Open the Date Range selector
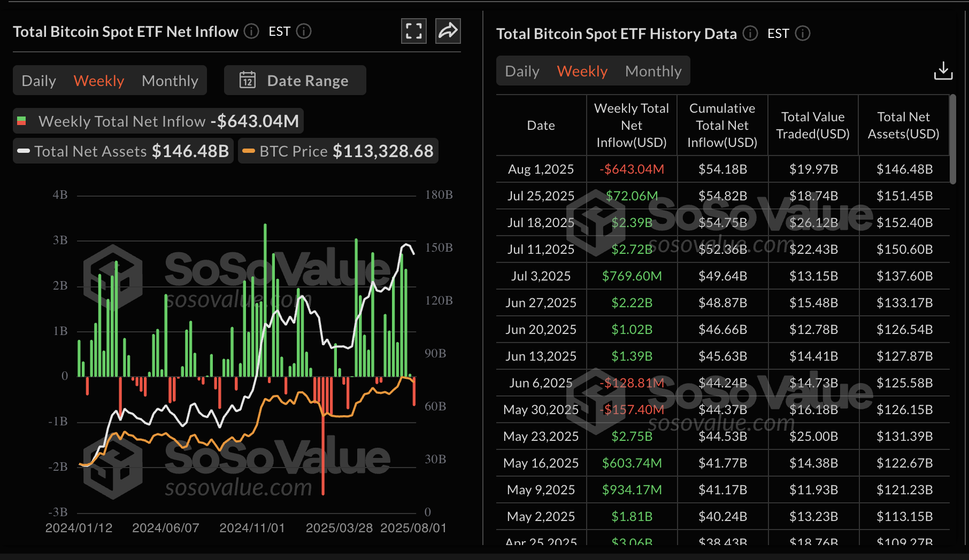 294,80
